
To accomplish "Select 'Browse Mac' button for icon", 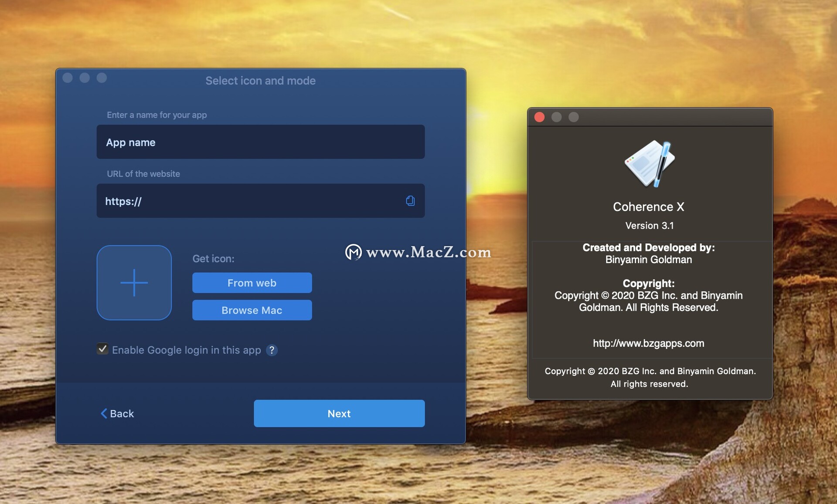I will pyautogui.click(x=252, y=309).
